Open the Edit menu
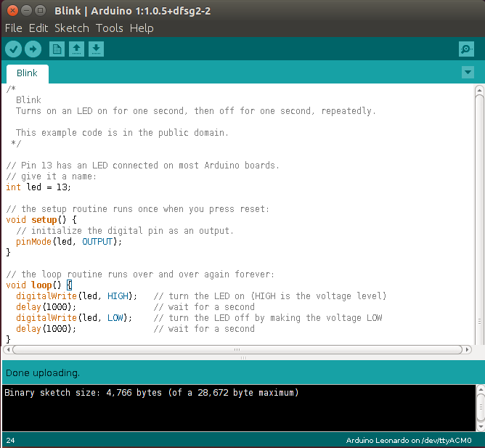The height and width of the screenshot is (448, 485). point(38,28)
